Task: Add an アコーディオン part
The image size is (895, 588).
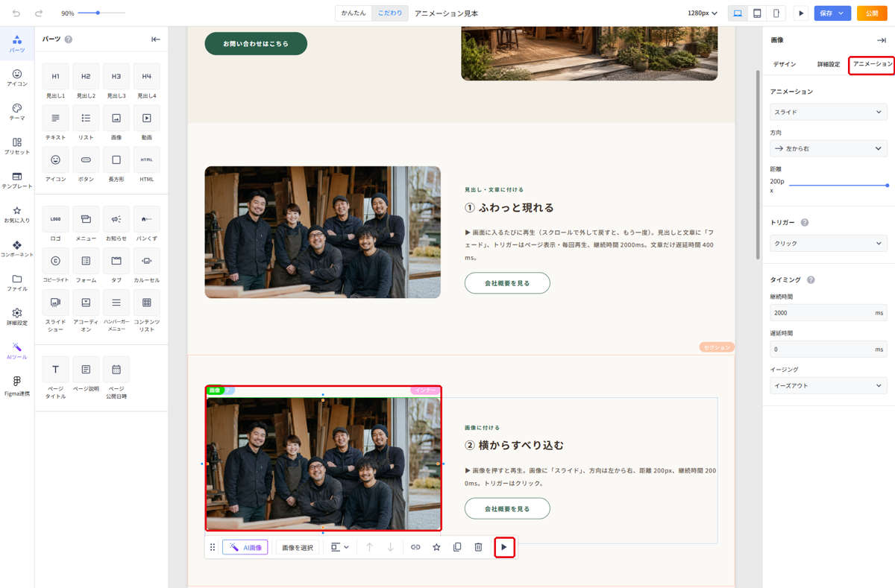Action: (86, 311)
